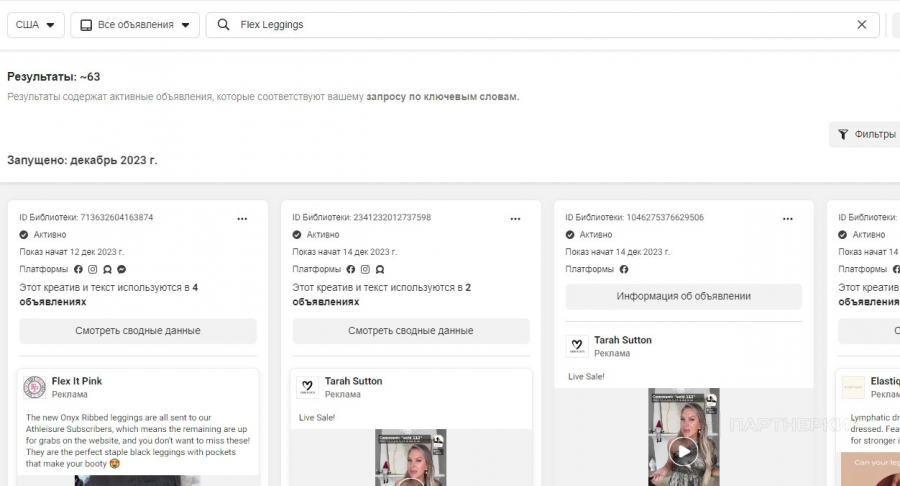Open Информация об объявлении for ad 1046275376629506
The width and height of the screenshot is (900, 486).
pos(684,297)
